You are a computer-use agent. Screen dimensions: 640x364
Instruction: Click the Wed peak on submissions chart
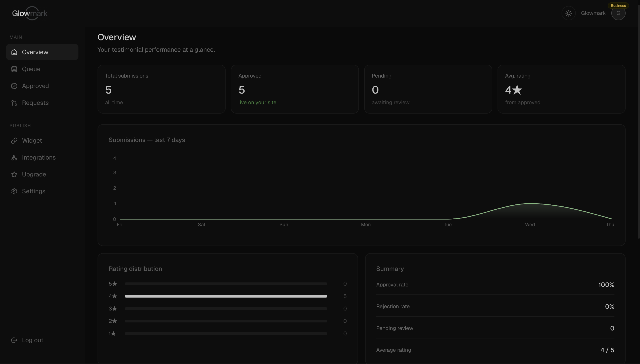pyautogui.click(x=530, y=204)
